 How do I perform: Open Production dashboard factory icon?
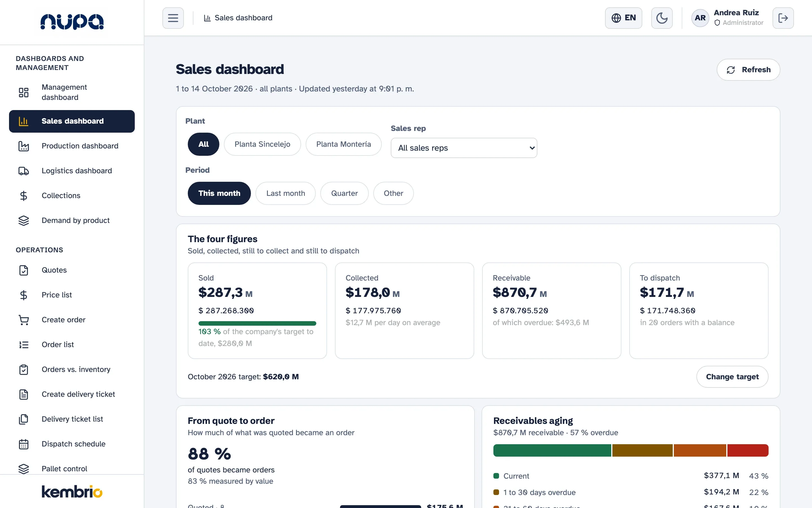click(23, 146)
